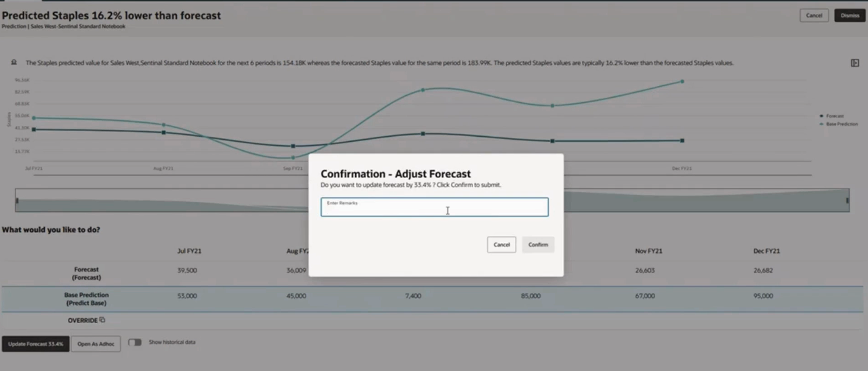Viewport: 868px width, 371px height.
Task: Select the Forecast point at Sep FY21
Action: 293,146
